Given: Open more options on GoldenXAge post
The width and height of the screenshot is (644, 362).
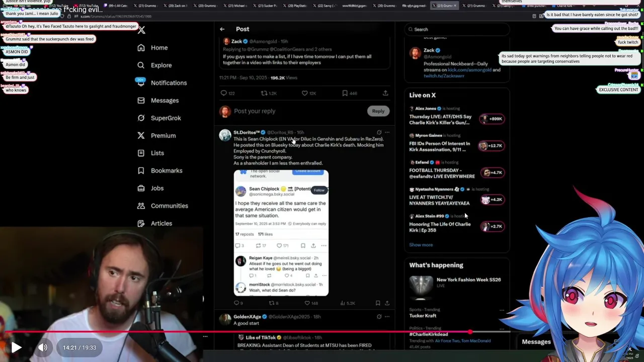Looking at the screenshot, I should coord(387,317).
